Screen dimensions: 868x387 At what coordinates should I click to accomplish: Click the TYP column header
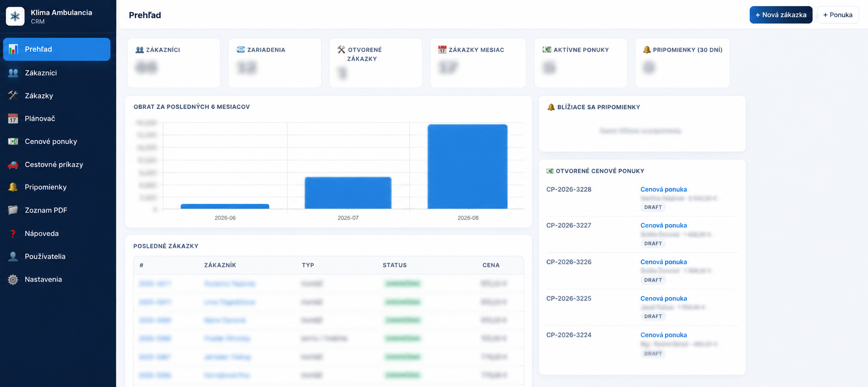pos(308,265)
